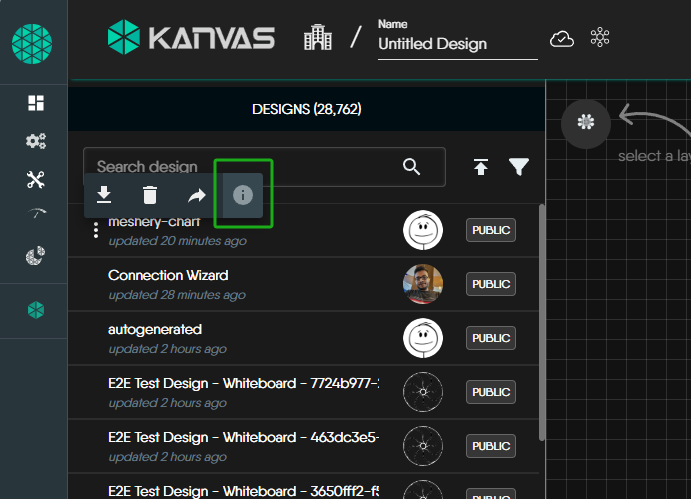The image size is (691, 499).
Task: Open the layer selector circle on canvas
Action: point(586,121)
